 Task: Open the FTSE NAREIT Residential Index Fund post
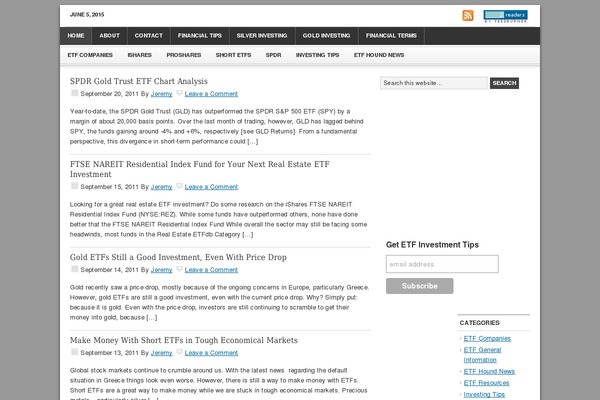click(x=199, y=169)
